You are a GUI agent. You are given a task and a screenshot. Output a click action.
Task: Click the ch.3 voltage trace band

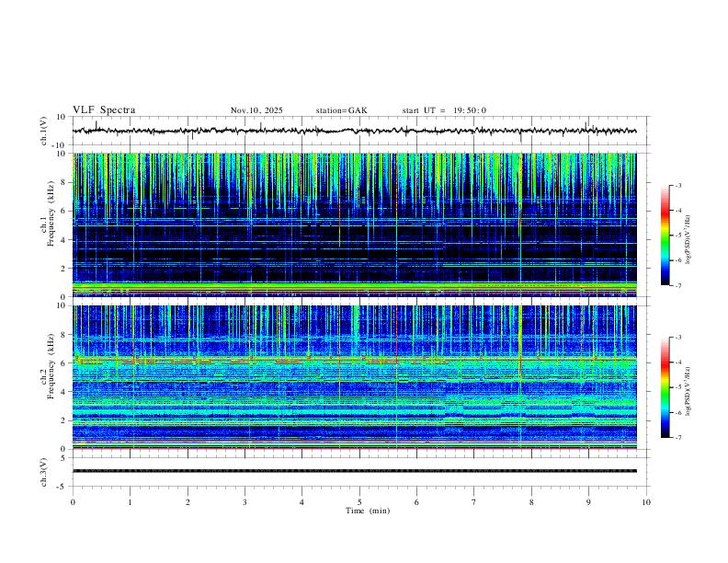point(354,471)
